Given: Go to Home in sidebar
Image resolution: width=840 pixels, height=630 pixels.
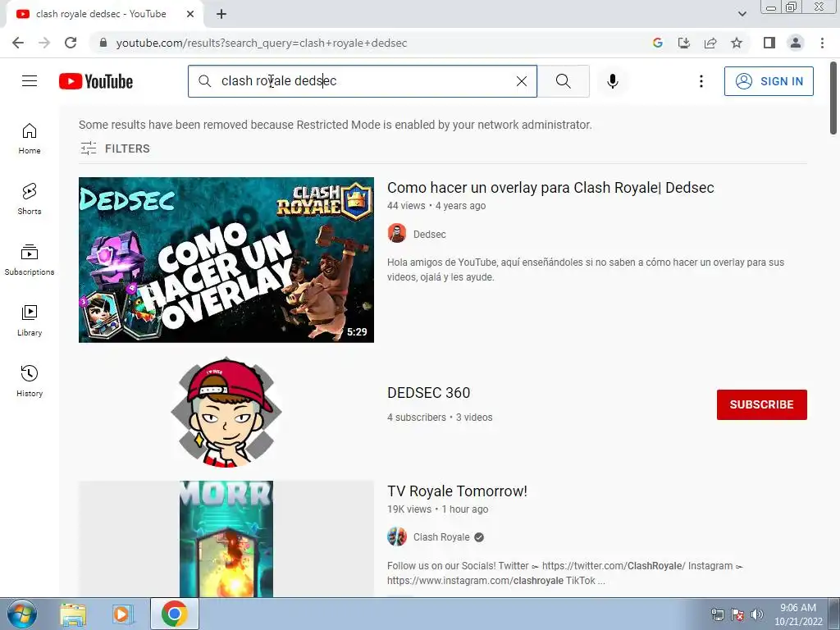Looking at the screenshot, I should 30,139.
